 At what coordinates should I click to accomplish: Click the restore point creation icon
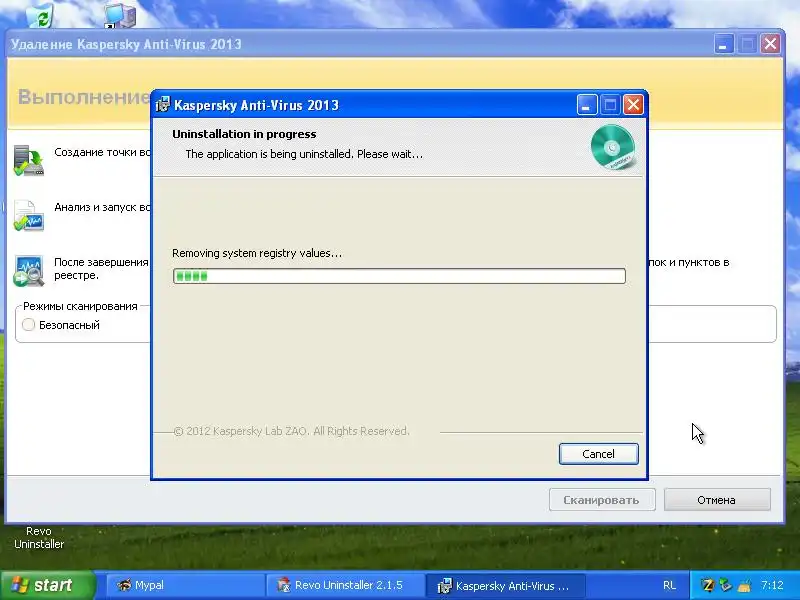point(29,160)
